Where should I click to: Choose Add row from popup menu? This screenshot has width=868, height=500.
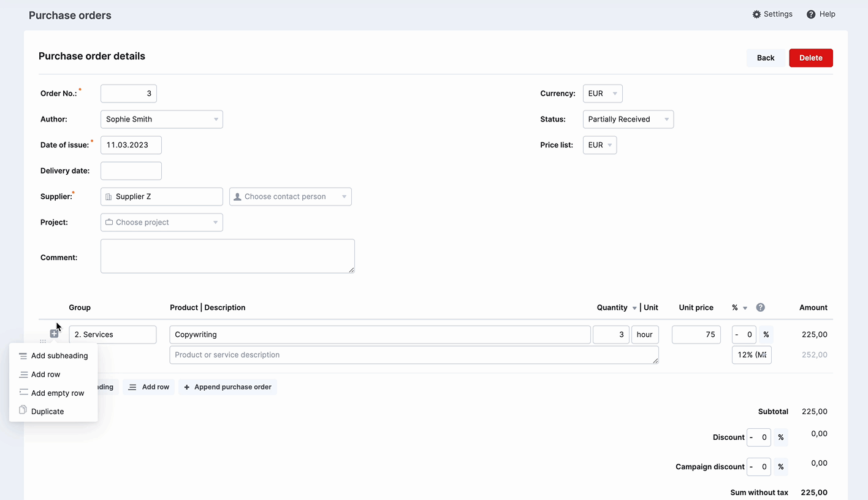pos(53,374)
